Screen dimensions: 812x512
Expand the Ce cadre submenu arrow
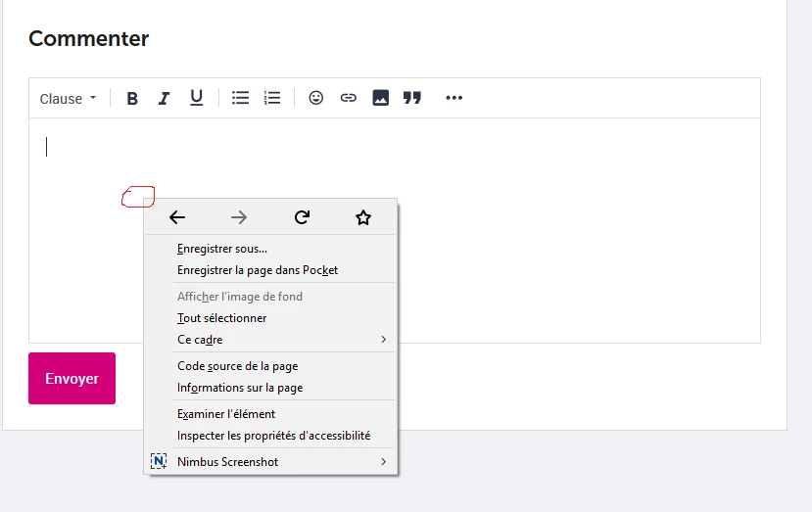point(383,339)
